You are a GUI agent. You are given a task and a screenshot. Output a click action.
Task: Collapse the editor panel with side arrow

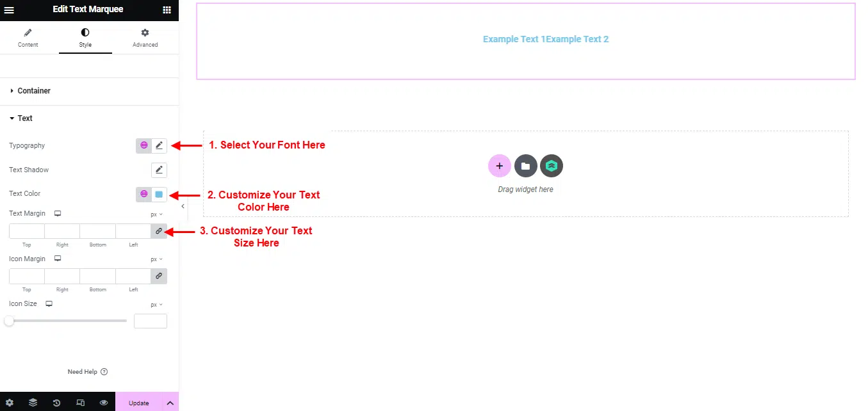point(183,206)
